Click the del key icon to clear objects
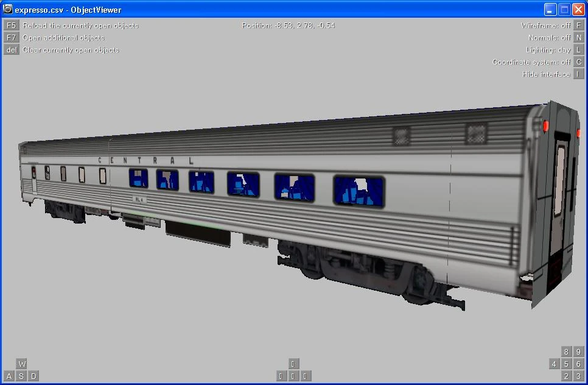 pos(11,50)
